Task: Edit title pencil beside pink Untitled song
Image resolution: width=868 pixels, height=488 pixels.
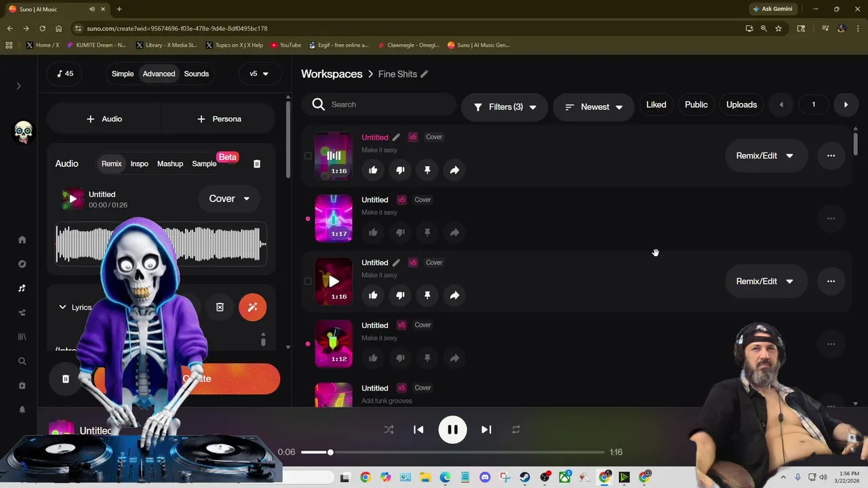Action: pos(396,137)
